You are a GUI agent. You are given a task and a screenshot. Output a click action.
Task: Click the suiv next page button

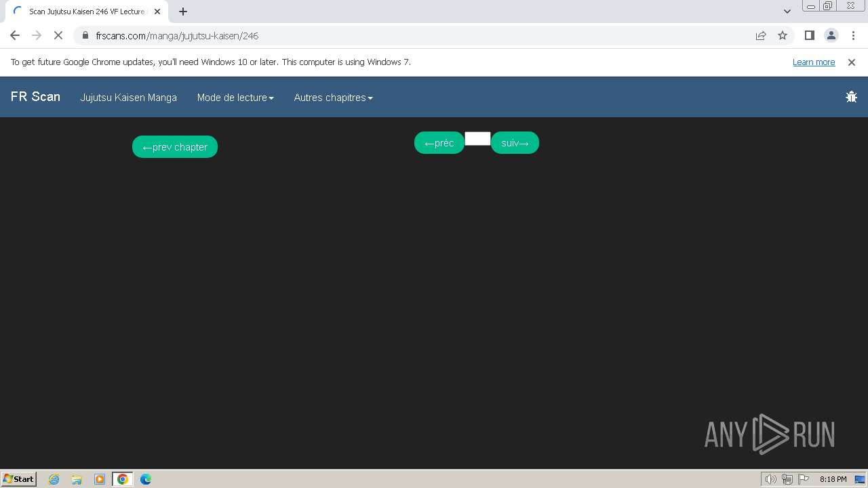coord(515,142)
